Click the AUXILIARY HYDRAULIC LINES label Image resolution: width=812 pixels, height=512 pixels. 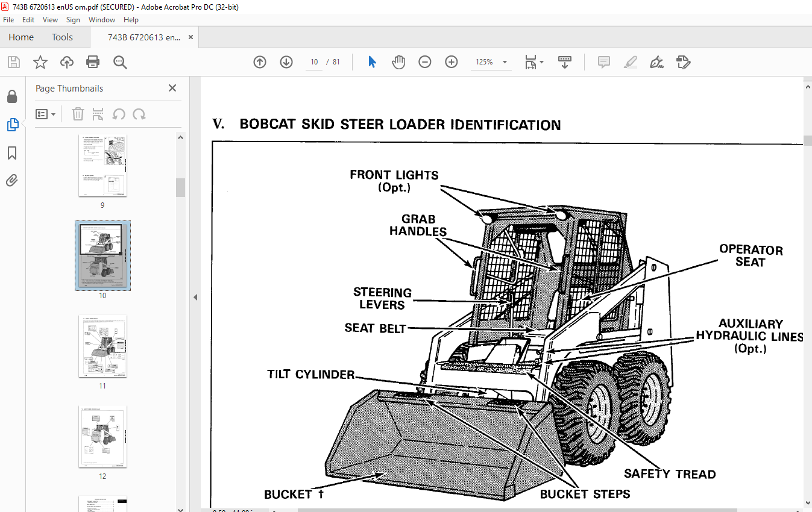749,336
